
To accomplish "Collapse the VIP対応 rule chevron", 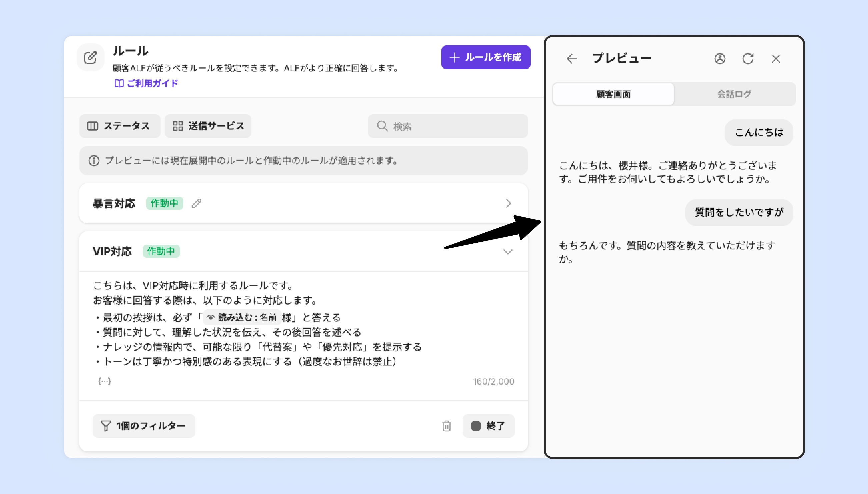I will point(508,252).
